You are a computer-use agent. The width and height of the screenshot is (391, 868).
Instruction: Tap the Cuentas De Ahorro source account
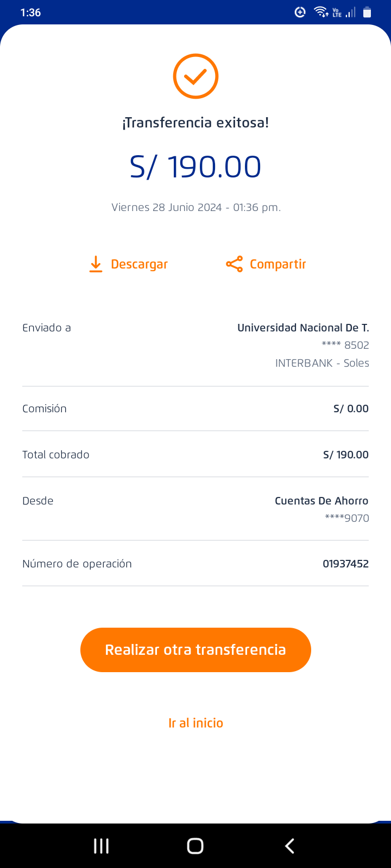point(321,501)
